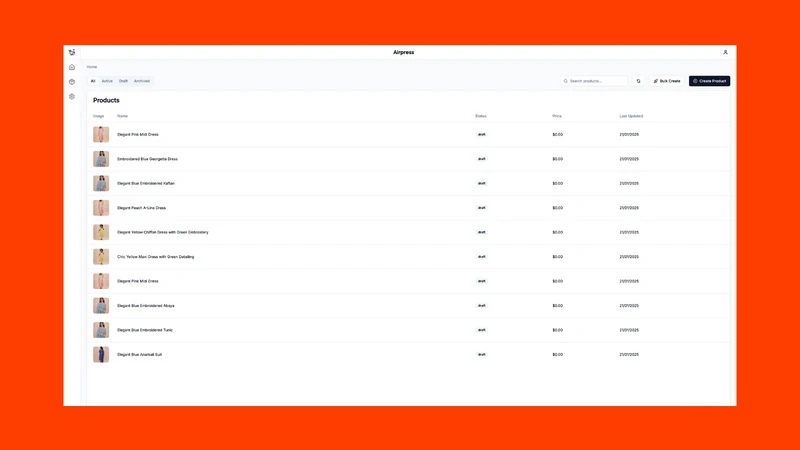Click draft badge for Elegant Blue Anarkali Suit
This screenshot has width=800, height=450.
[481, 355]
